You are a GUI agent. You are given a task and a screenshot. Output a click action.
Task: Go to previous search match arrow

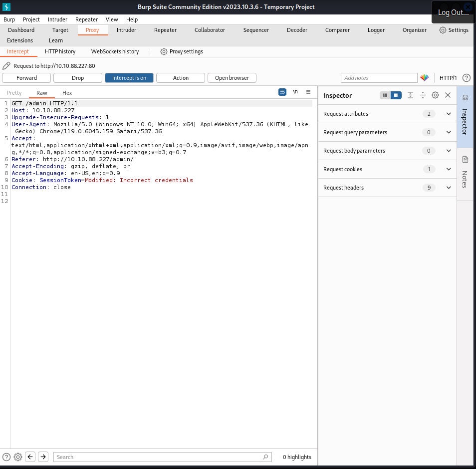point(30,457)
